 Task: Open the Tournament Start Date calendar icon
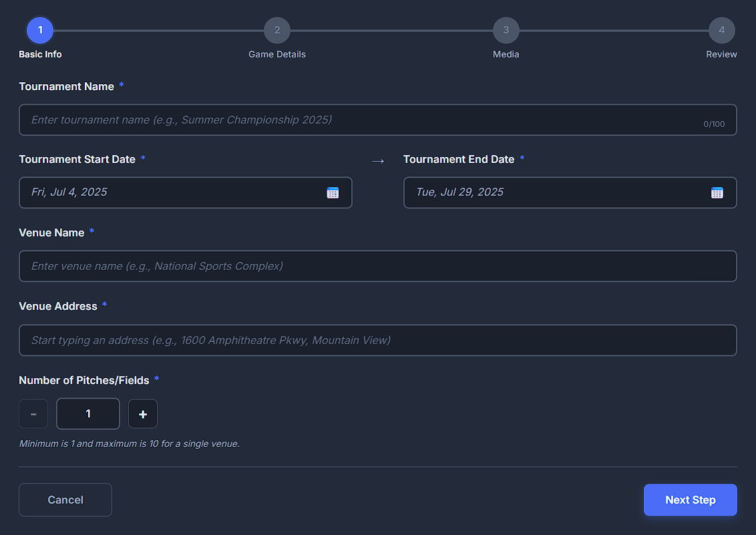[333, 193]
